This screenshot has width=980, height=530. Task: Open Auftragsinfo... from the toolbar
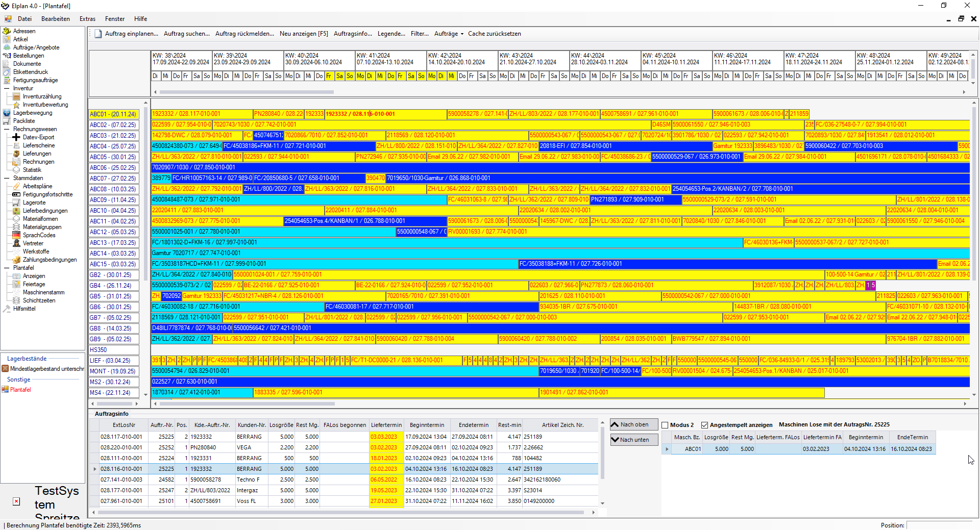tap(353, 34)
